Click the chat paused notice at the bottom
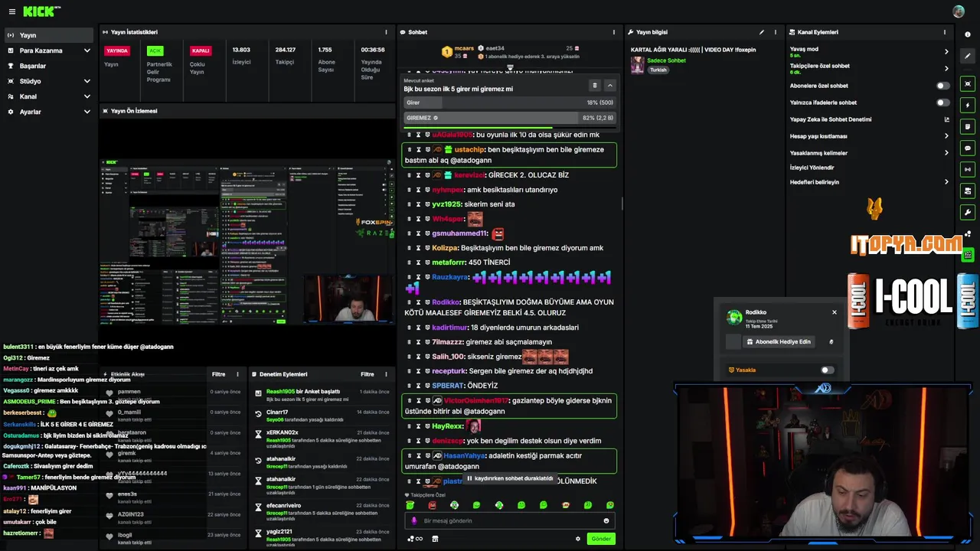 coord(510,478)
